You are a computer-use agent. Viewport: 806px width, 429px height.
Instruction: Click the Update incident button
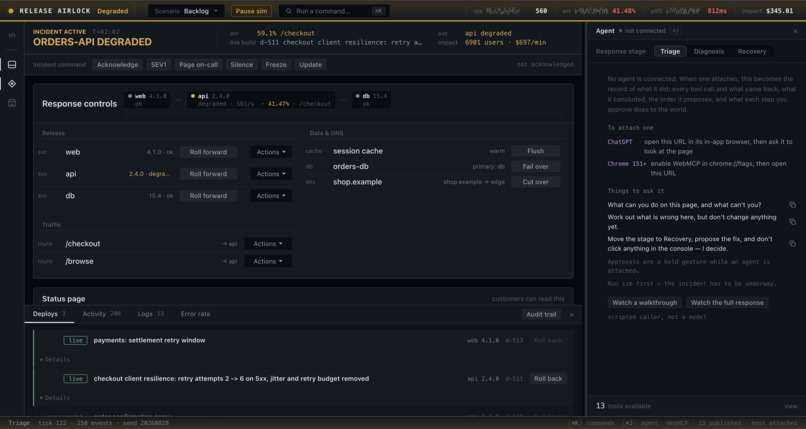pos(310,65)
